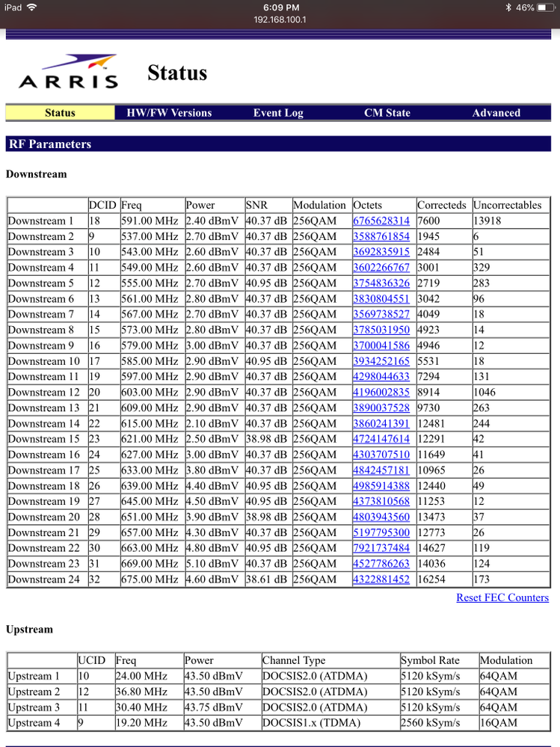The width and height of the screenshot is (560, 747).
Task: Tap the battery indicator icon
Action: [546, 7]
